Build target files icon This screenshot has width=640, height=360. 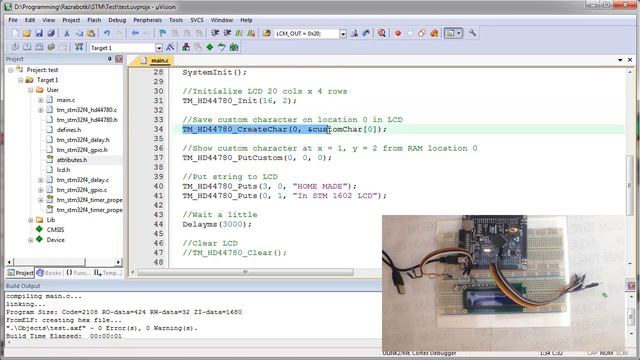pos(27,47)
